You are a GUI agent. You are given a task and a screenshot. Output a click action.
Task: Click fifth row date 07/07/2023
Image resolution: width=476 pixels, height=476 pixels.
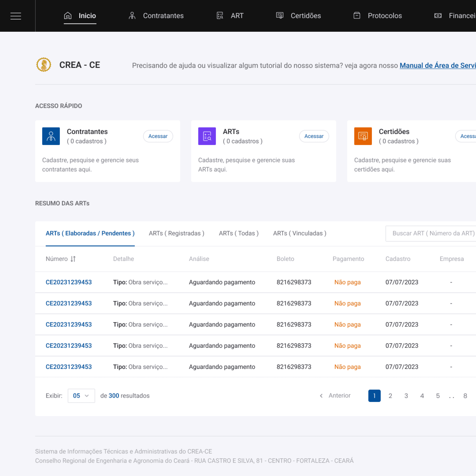pos(402,367)
